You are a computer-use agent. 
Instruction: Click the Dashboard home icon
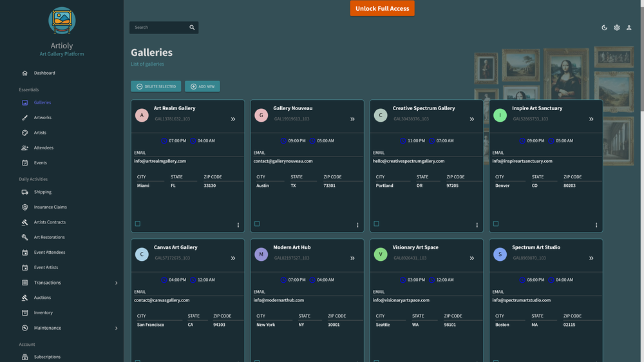(x=24, y=73)
